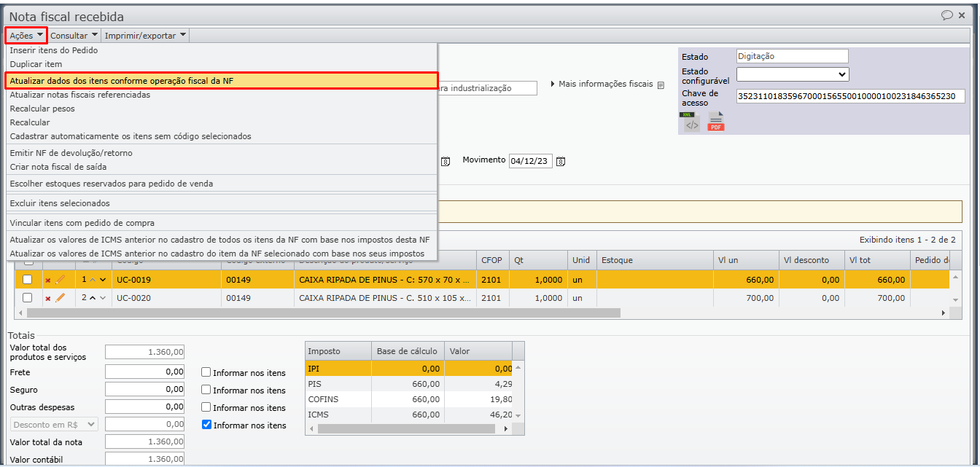Select Criar nota fiscal de saída
This screenshot has height=467, width=980.
tap(222, 167)
